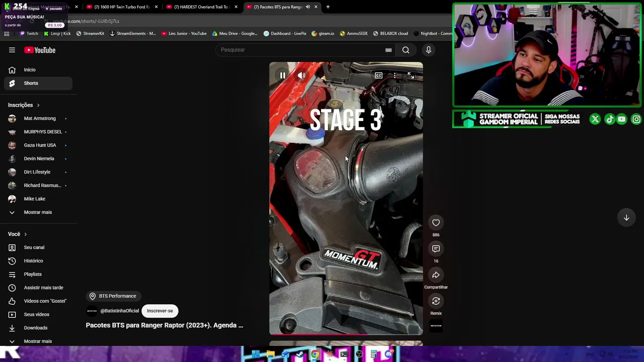Open Steam from the taskbar
This screenshot has width=644, height=362.
300,354
